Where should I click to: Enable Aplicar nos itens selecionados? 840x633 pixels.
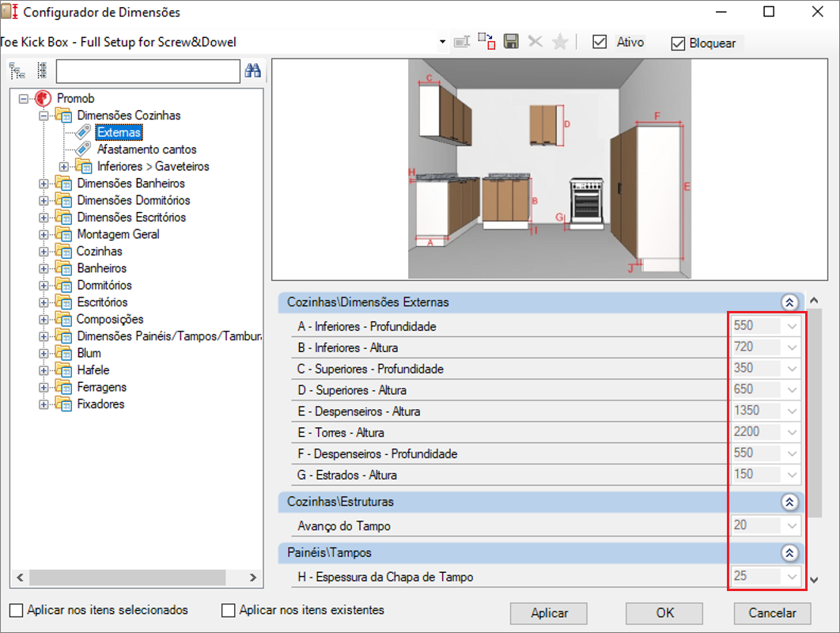tap(17, 610)
